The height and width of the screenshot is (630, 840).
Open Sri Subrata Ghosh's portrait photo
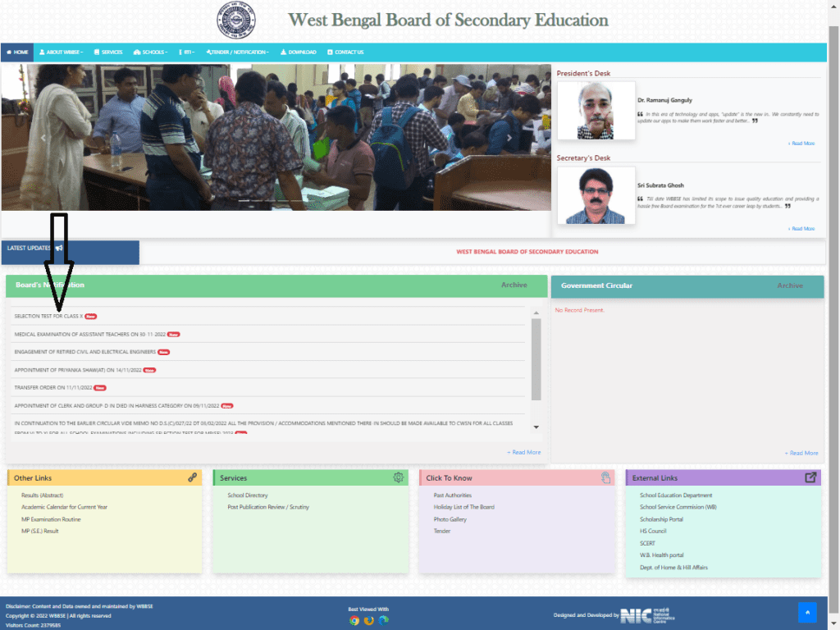pyautogui.click(x=596, y=195)
